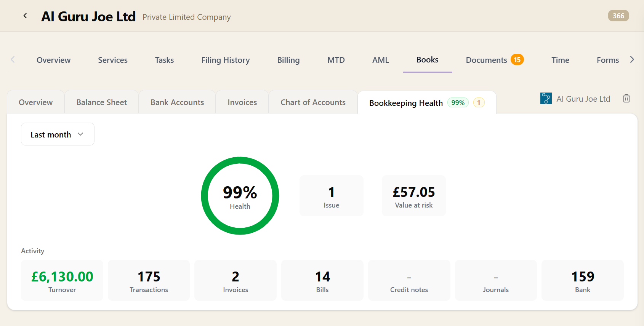This screenshot has height=326, width=644.
Task: Click the yellow issue count badge on tab
Action: [479, 103]
